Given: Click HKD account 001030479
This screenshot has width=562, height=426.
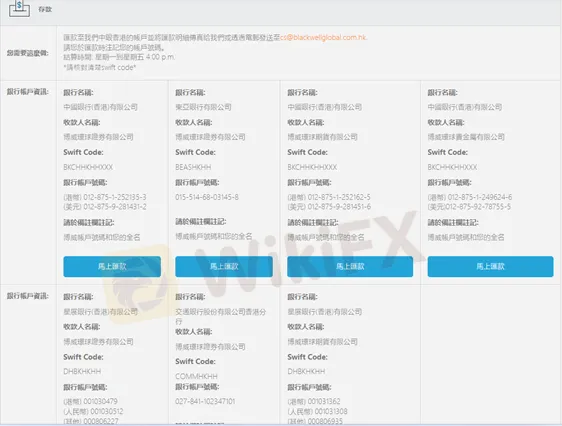Looking at the screenshot, I should (90, 401).
